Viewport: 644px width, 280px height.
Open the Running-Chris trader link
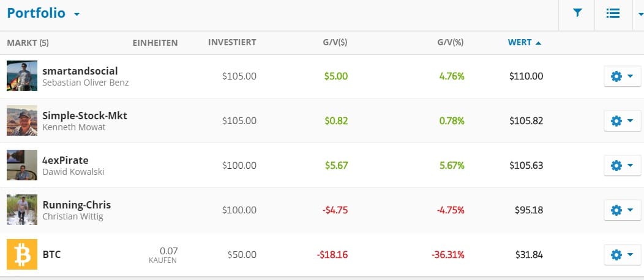77,205
